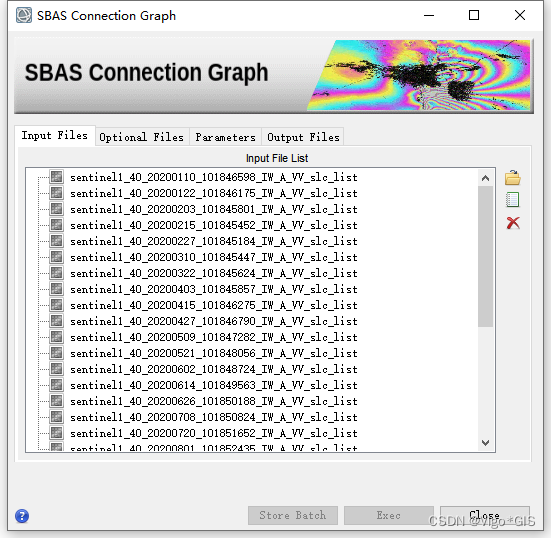Click file icon for sentinel1_40_20200427 row
Screen dimensions: 551x538
(x=56, y=320)
